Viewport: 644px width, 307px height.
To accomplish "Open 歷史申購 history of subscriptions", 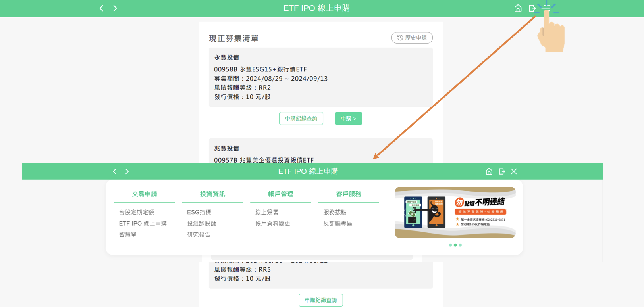I will click(412, 38).
